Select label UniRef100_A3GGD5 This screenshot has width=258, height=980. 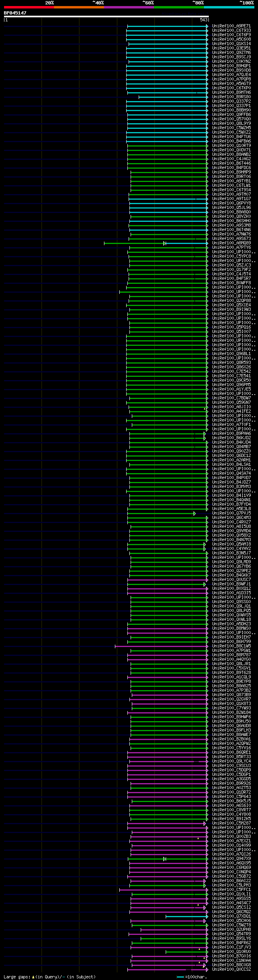[x=231, y=779]
